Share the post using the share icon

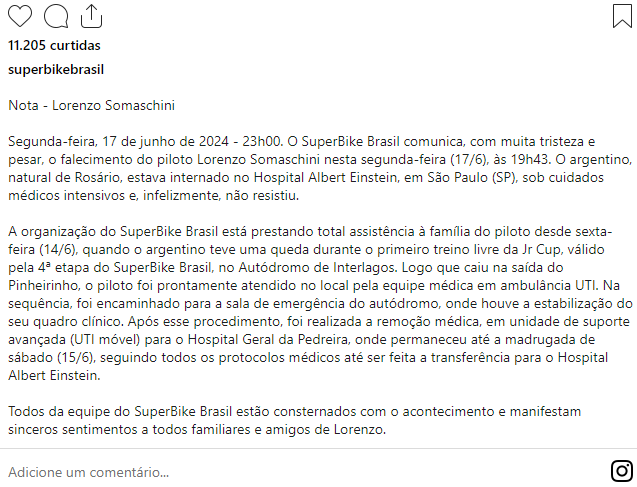tap(90, 16)
